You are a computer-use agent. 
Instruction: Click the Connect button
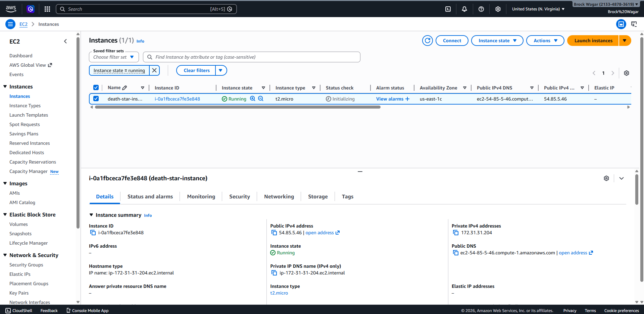(452, 40)
